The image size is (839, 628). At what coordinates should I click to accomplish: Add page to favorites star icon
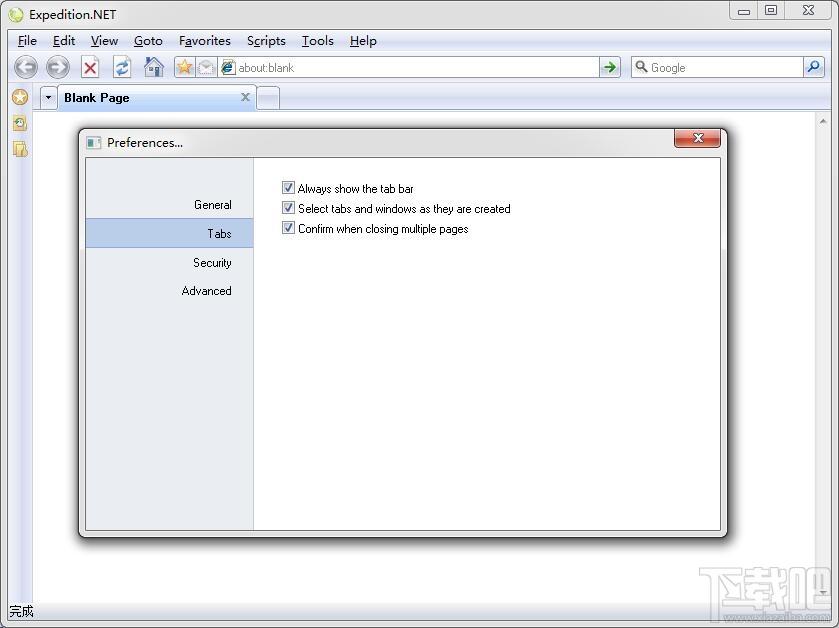click(185, 67)
